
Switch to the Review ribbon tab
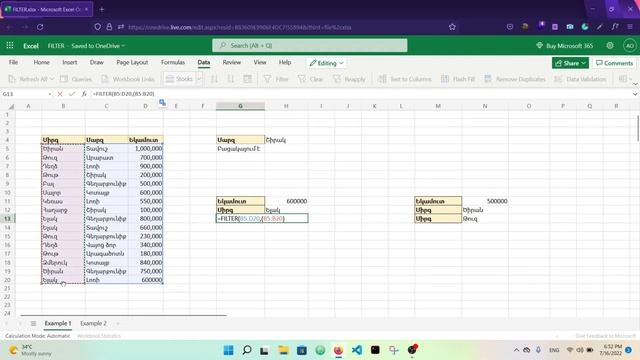[x=231, y=62]
